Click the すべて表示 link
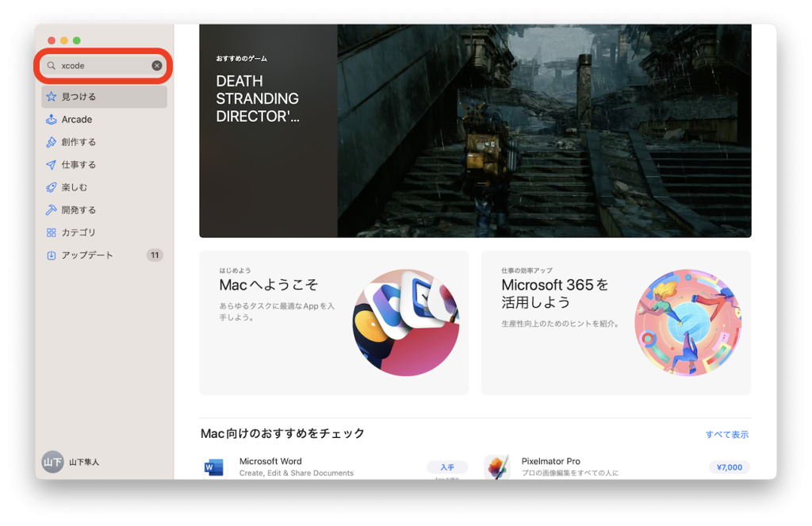This screenshot has width=812, height=526. tap(726, 435)
